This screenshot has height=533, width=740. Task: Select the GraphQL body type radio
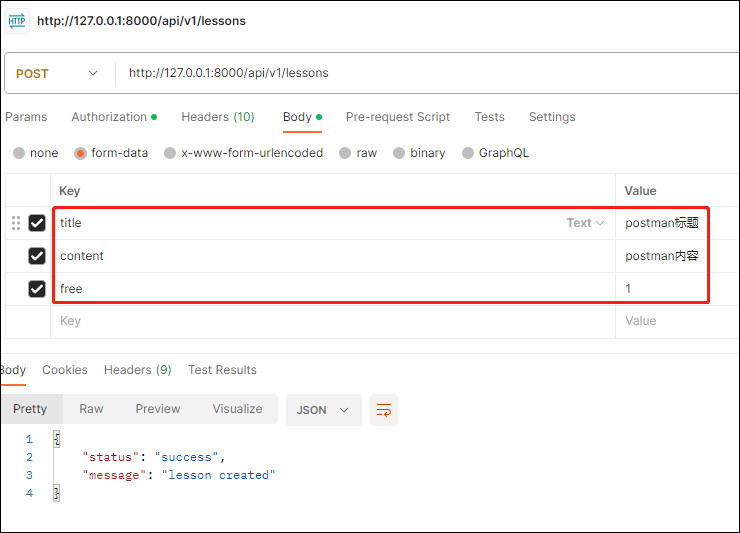468,153
